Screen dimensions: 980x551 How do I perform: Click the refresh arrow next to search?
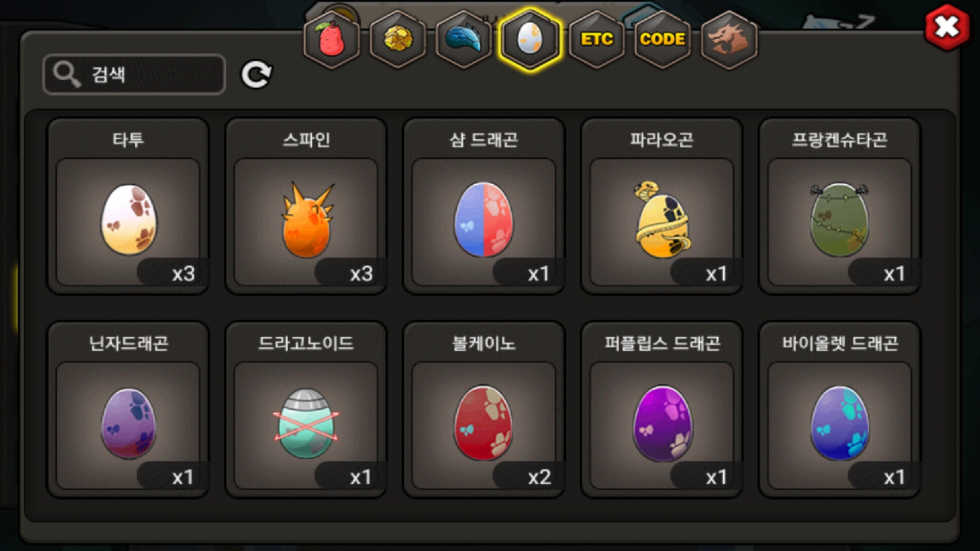coord(256,74)
